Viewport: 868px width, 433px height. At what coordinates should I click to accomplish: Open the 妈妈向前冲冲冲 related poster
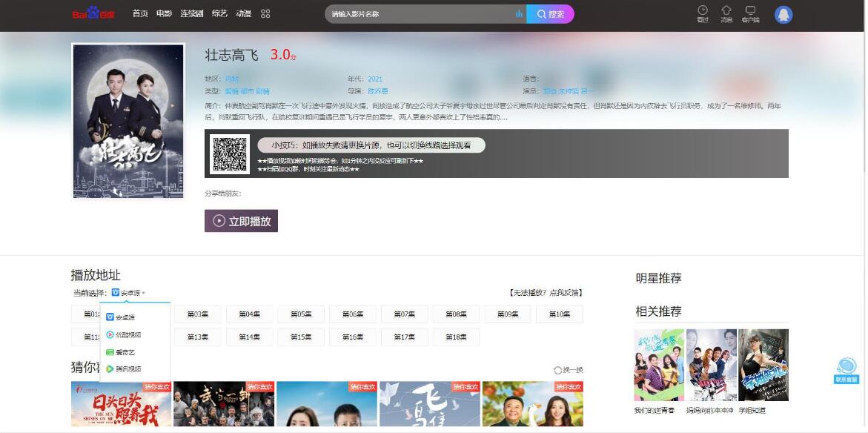(x=712, y=365)
